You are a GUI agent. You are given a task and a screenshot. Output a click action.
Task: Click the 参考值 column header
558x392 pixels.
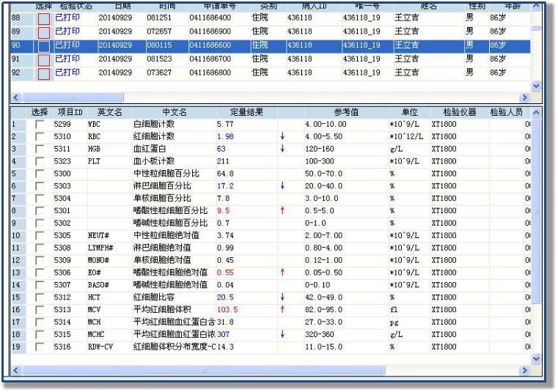[x=345, y=112]
